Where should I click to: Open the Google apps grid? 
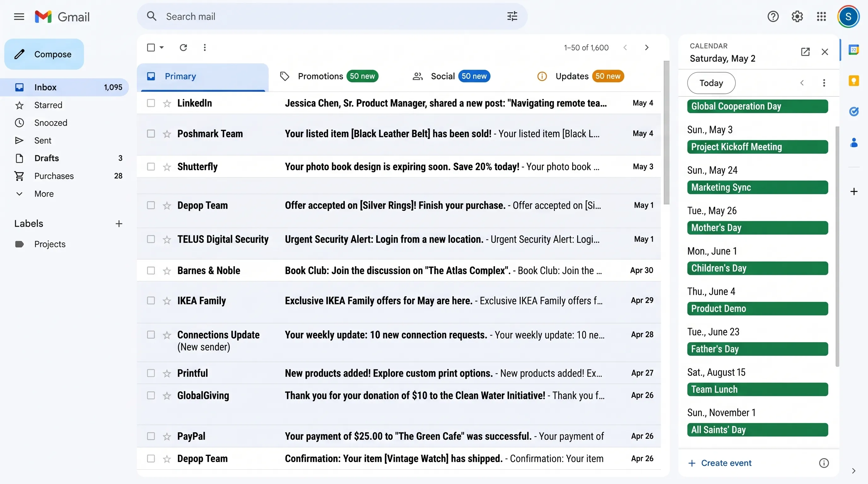pos(822,16)
